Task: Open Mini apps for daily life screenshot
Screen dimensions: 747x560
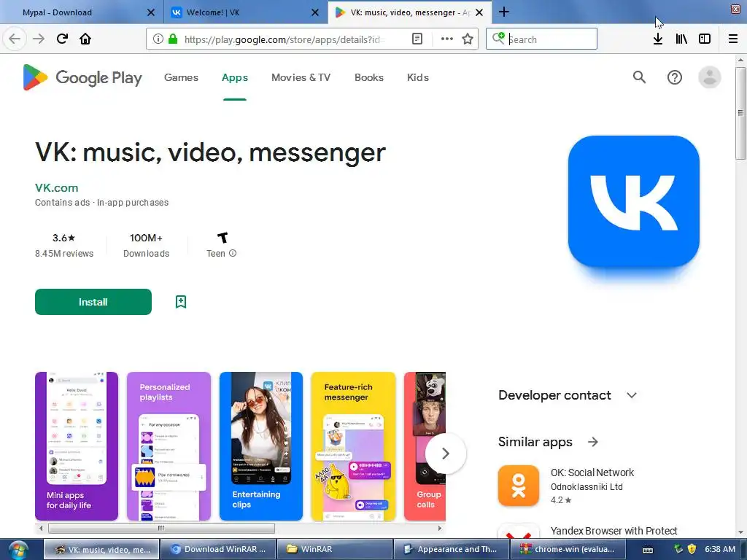Action: click(x=76, y=446)
